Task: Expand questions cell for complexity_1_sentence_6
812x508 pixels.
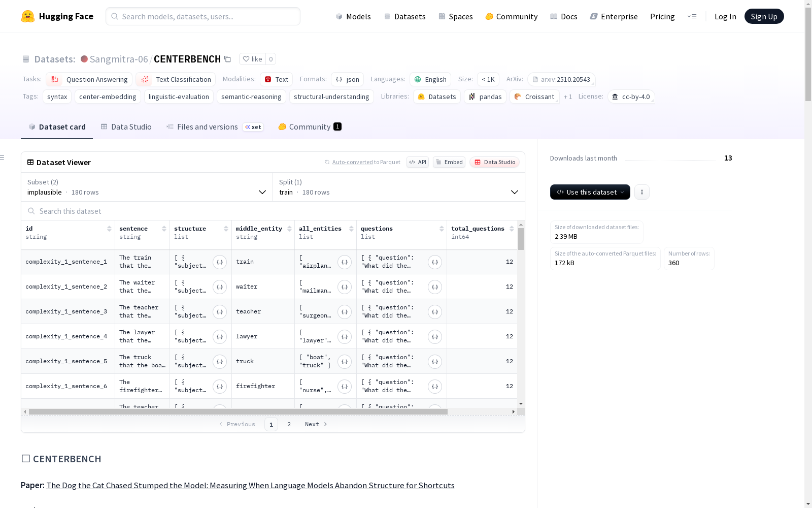Action: (x=435, y=387)
